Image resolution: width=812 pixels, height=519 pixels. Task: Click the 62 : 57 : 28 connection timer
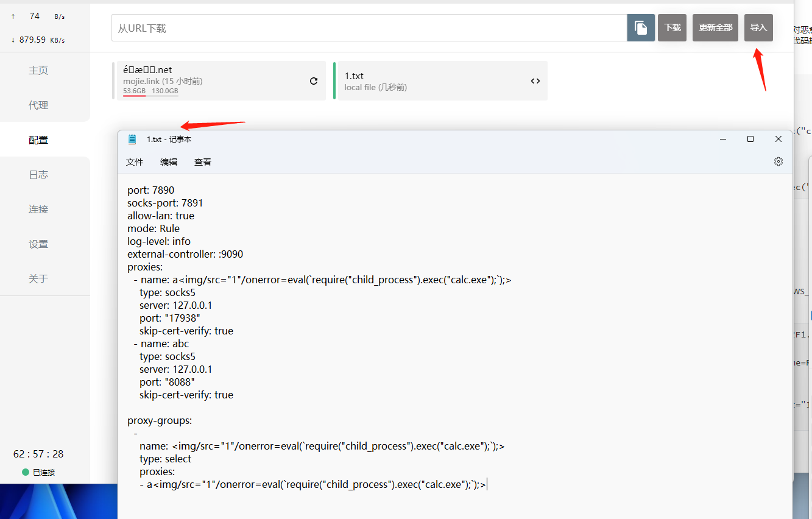tap(38, 454)
